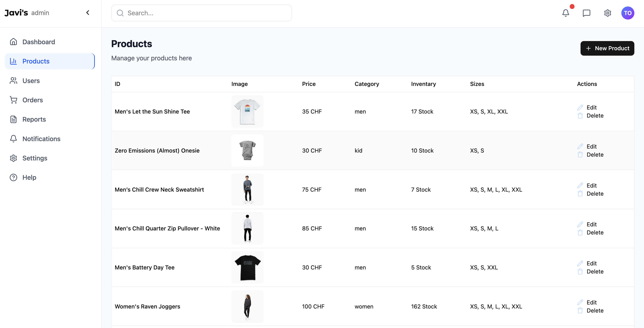Open the Reports section
This screenshot has height=328, width=644.
(x=34, y=119)
